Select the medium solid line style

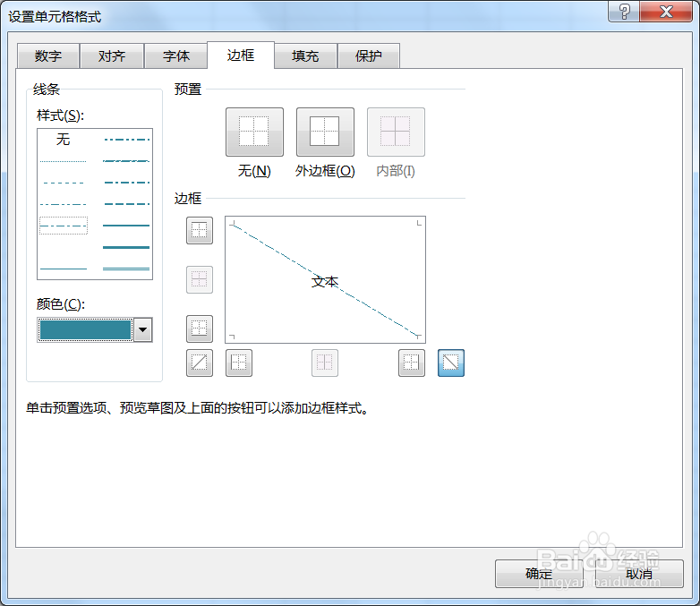126,226
